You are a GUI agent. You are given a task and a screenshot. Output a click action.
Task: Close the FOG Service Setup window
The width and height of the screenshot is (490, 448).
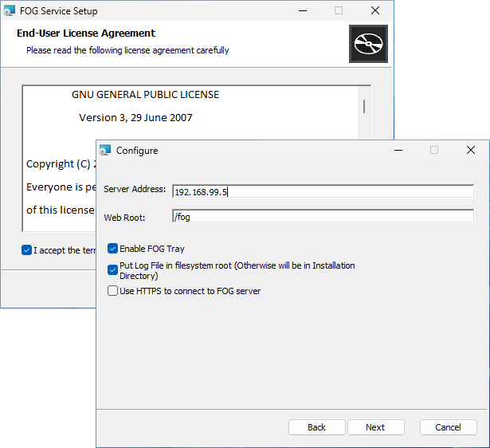[375, 11]
